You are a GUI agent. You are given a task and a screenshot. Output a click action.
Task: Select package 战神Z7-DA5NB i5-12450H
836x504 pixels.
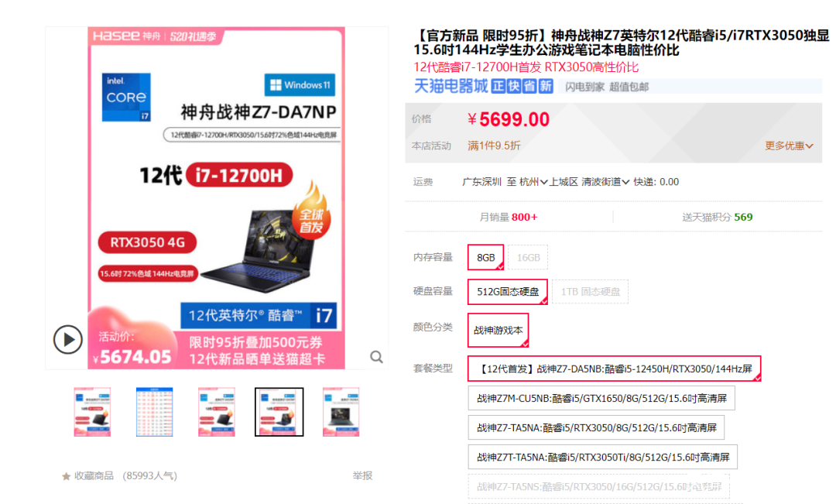(614, 369)
